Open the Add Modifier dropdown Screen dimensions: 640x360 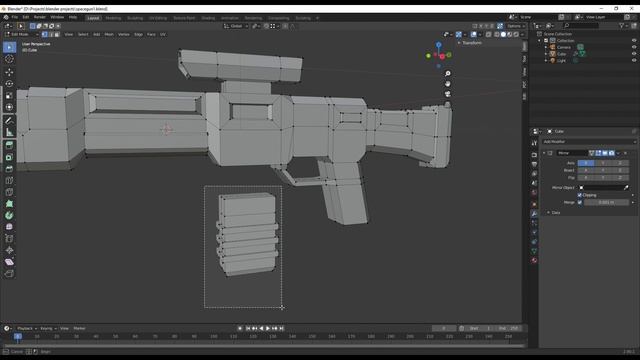[x=589, y=142]
